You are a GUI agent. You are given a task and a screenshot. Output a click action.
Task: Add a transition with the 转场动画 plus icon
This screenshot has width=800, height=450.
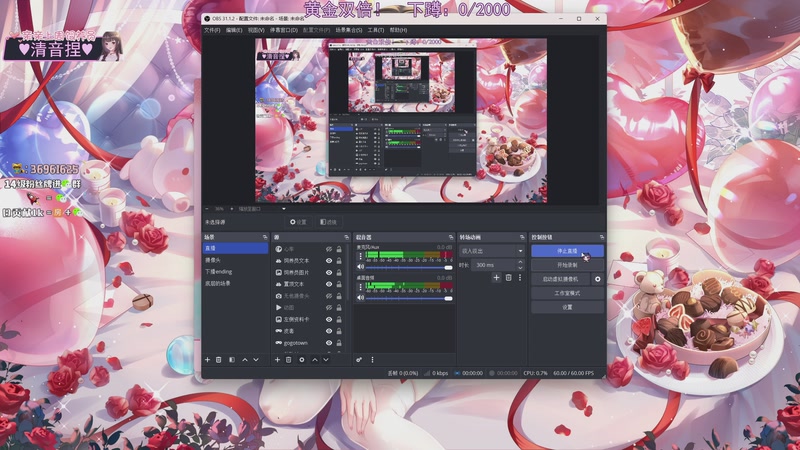[x=496, y=278]
